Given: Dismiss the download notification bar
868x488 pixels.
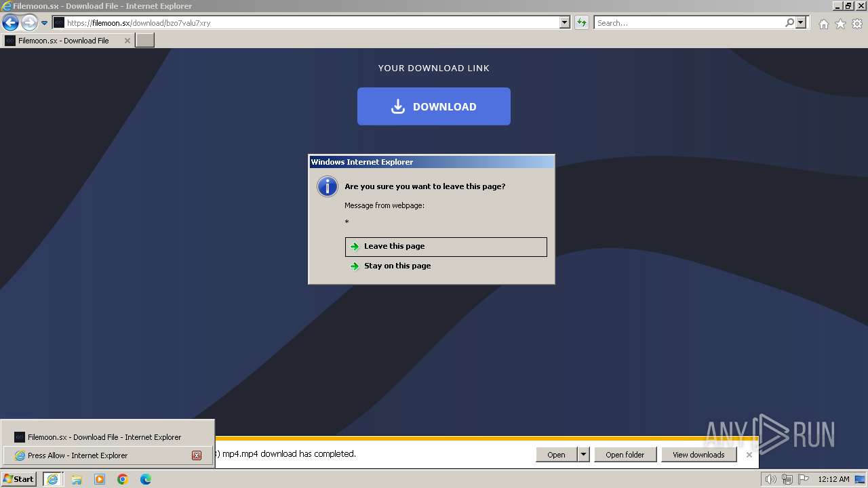Looking at the screenshot, I should (x=749, y=455).
